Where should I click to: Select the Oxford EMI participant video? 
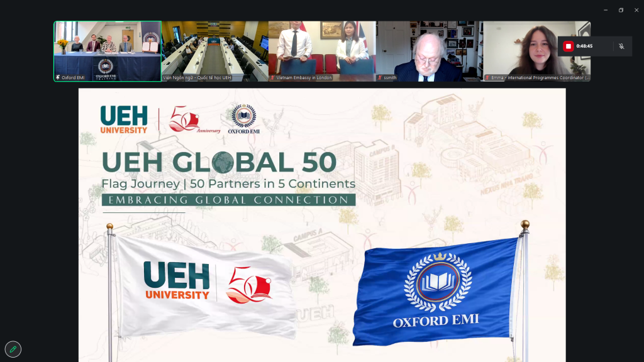(x=107, y=50)
